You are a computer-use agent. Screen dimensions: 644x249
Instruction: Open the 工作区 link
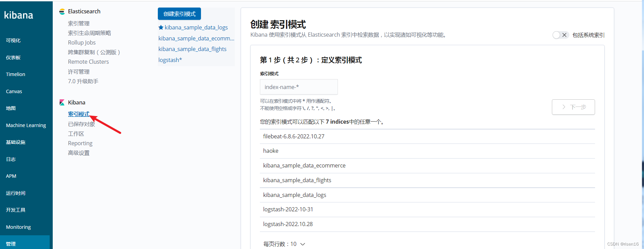(x=76, y=134)
